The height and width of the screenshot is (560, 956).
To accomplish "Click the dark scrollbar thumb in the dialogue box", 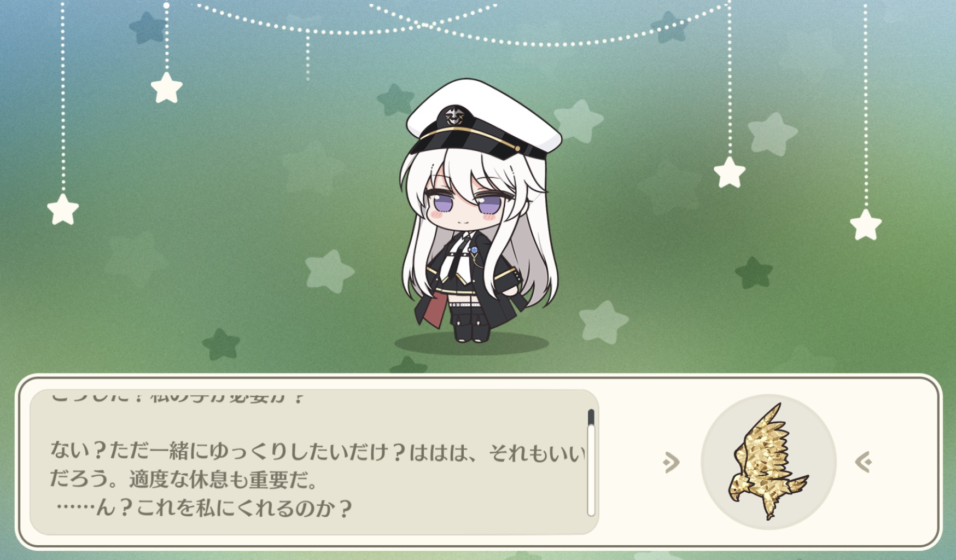I will (591, 417).
